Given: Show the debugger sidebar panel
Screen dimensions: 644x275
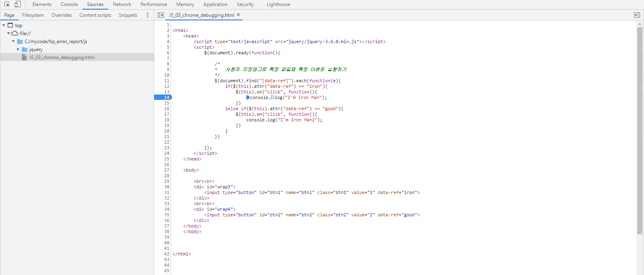Looking at the screenshot, I should coord(637,15).
